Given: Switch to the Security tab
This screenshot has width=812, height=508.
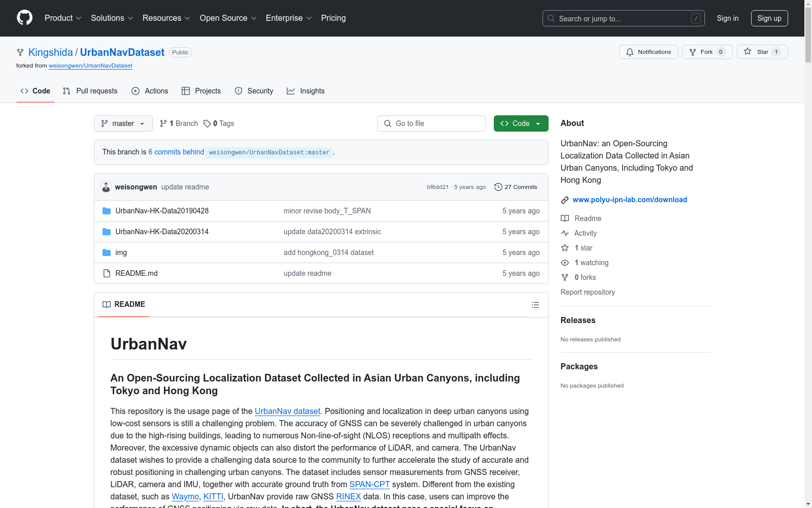Looking at the screenshot, I should pyautogui.click(x=254, y=91).
